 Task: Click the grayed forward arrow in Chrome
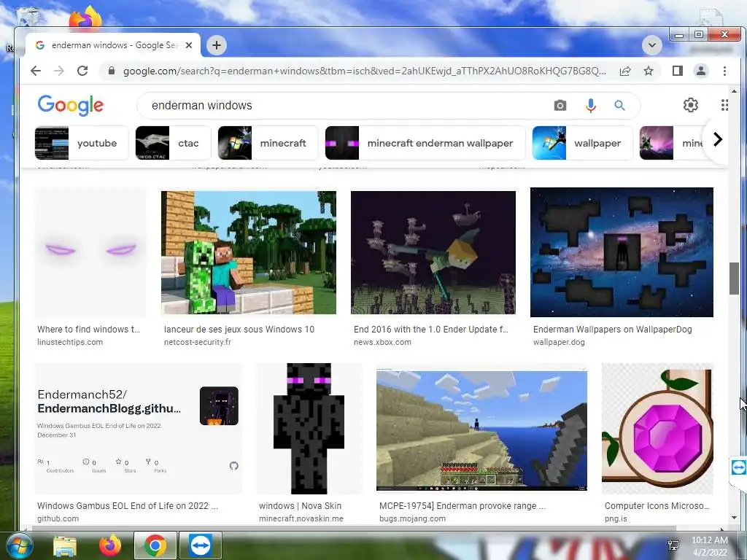click(59, 71)
